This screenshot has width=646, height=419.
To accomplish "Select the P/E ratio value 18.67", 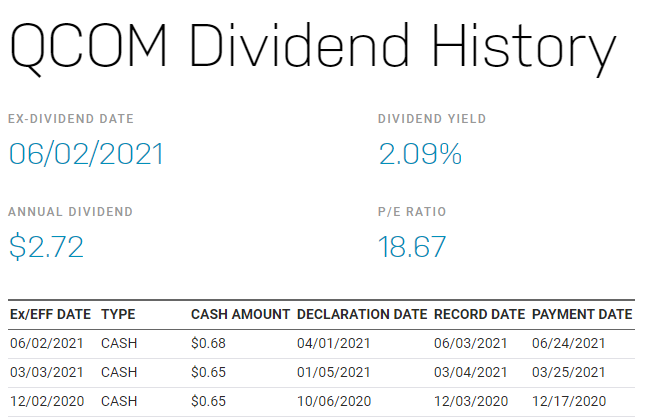I will click(x=412, y=247).
